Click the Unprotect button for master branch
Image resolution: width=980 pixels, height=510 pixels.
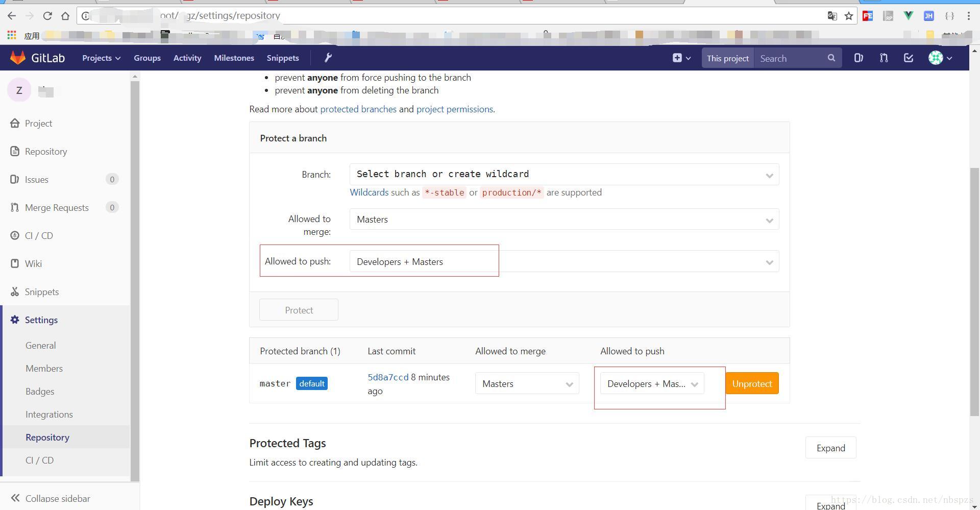point(752,383)
